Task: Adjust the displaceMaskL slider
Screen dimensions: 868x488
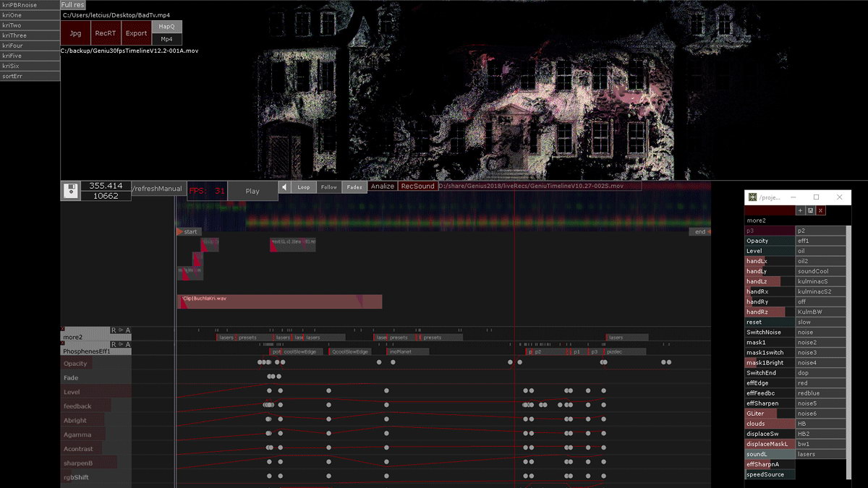Action: pos(770,444)
